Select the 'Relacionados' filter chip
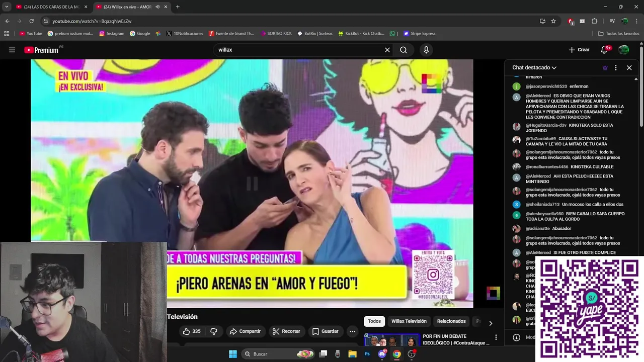Viewport: 644px width, 362px height. pyautogui.click(x=451, y=321)
